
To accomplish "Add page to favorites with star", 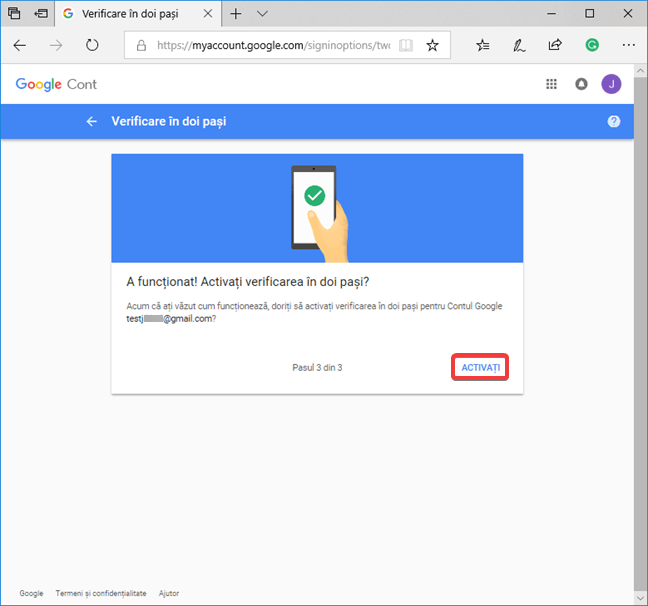I will pyautogui.click(x=432, y=45).
